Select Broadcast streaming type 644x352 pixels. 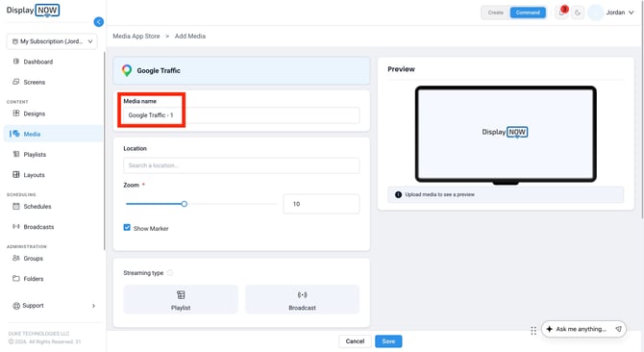coord(302,299)
